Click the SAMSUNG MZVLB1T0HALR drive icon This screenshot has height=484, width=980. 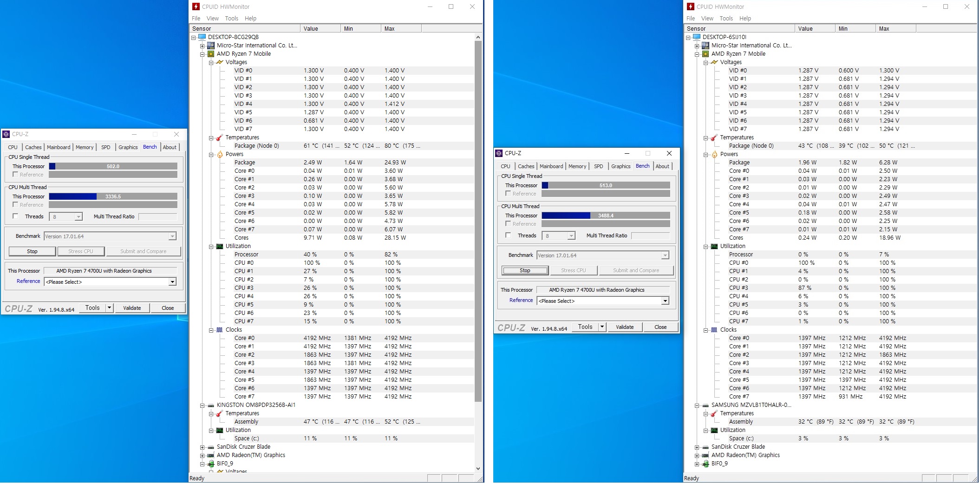[x=706, y=405]
